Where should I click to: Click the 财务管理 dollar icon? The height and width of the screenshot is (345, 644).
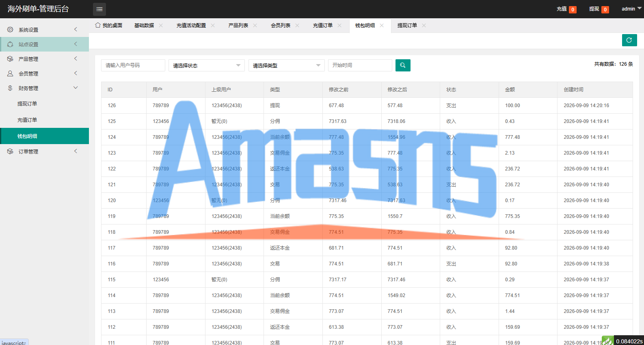[10, 88]
